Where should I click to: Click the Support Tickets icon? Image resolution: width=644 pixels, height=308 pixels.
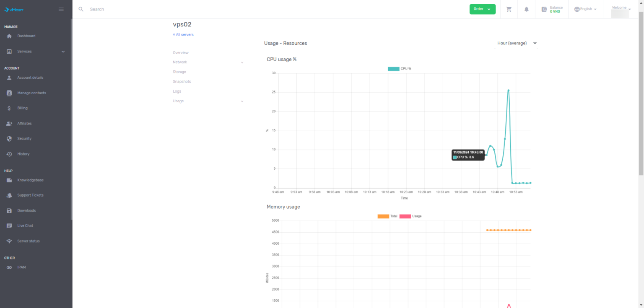coord(9,195)
